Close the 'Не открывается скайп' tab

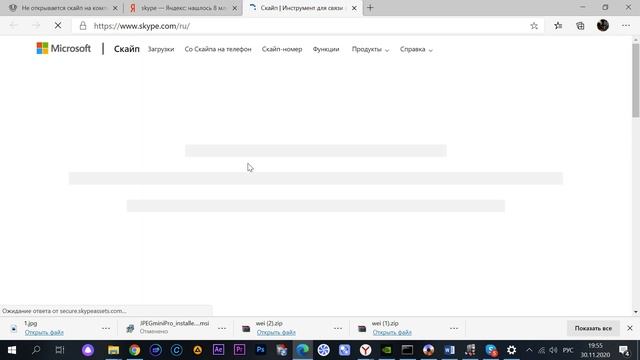click(115, 8)
